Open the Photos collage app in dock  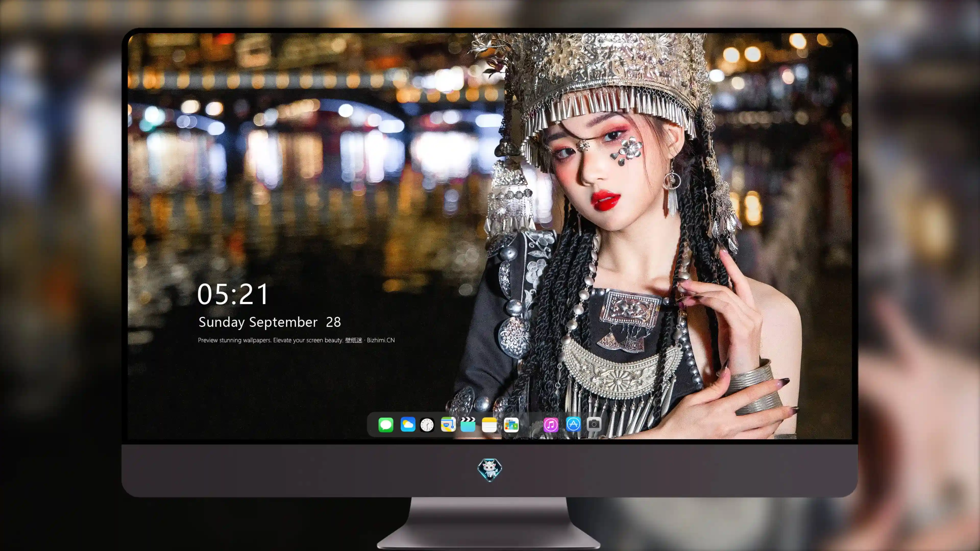[511, 425]
